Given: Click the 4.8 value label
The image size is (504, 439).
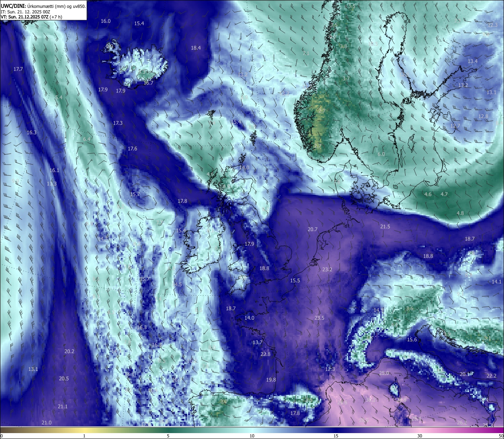Looking at the screenshot, I should (x=460, y=213).
